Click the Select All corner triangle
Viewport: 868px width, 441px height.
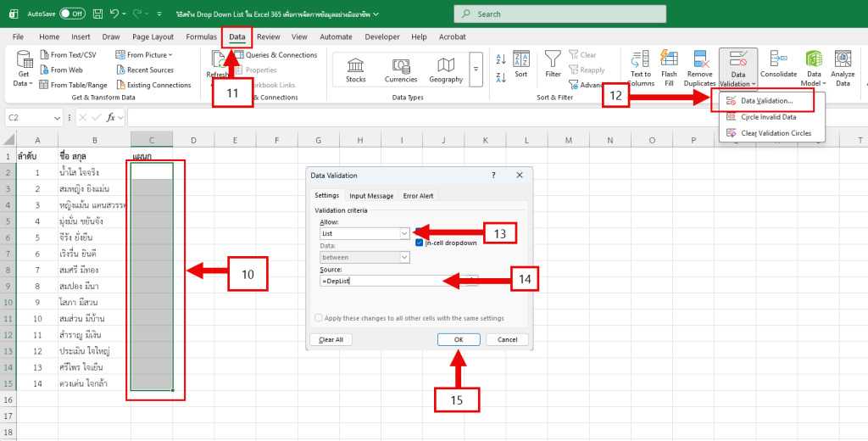9,140
